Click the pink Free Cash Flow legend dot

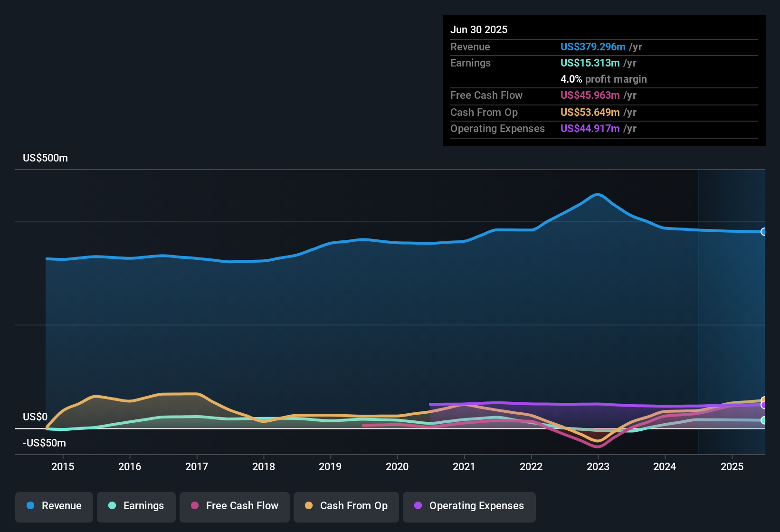195,506
